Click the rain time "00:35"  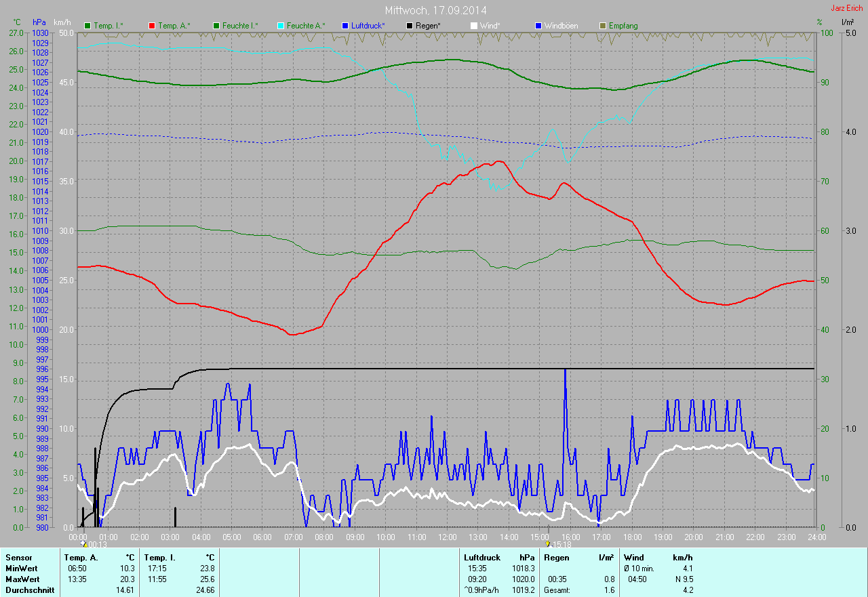click(x=557, y=579)
